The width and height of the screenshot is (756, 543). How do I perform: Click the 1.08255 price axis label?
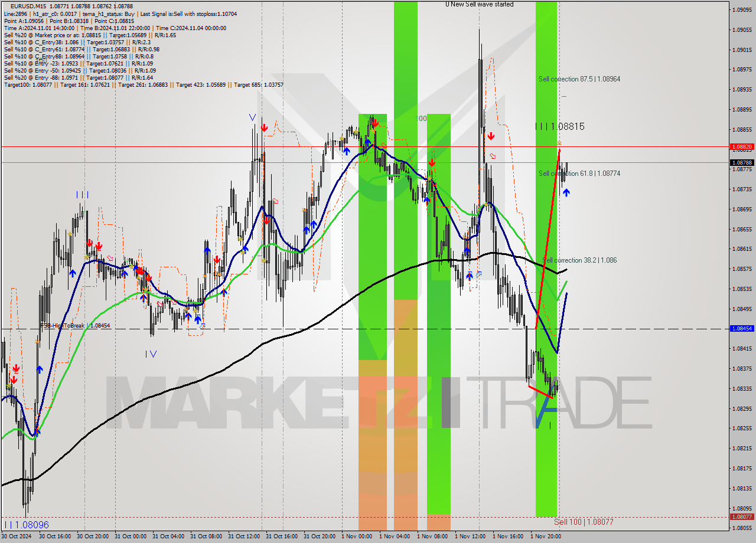pos(742,428)
